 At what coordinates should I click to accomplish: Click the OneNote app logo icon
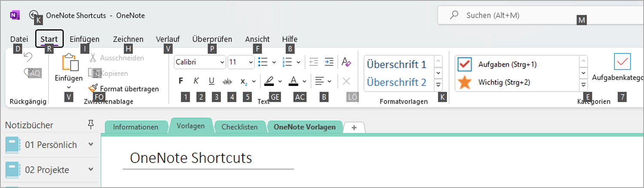pos(15,15)
